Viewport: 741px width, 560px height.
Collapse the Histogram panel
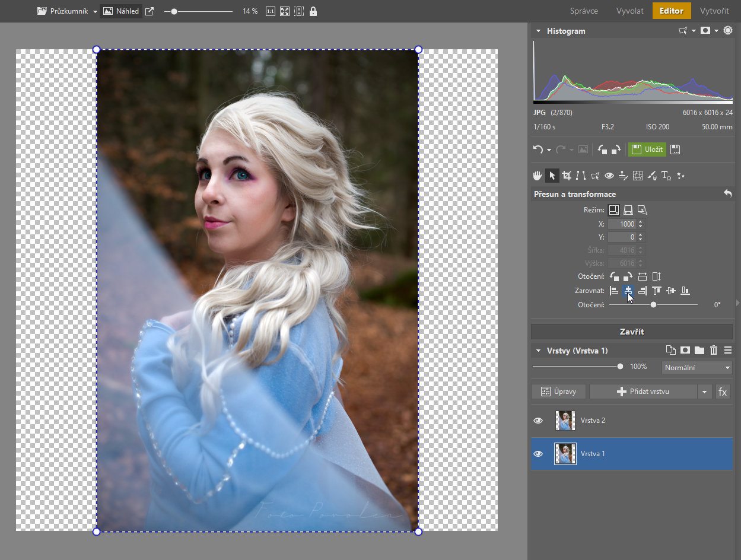coord(538,31)
